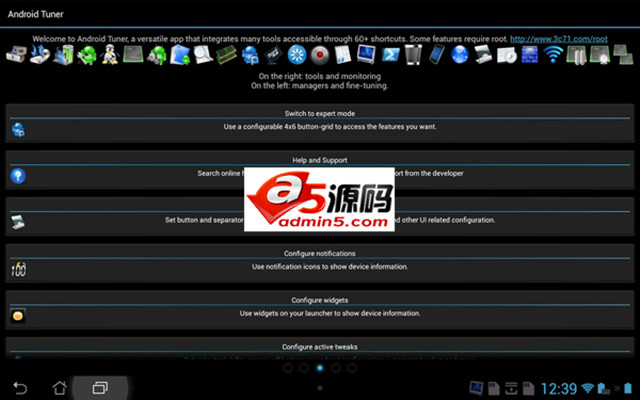Tap 'Use notification icons to show device information.'
640x400 pixels.
330,267
